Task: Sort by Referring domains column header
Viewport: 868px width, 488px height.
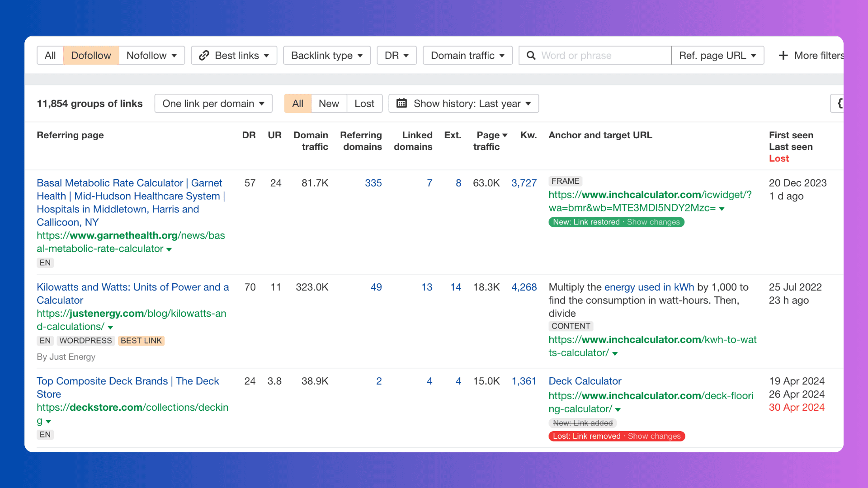Action: pos(361,141)
